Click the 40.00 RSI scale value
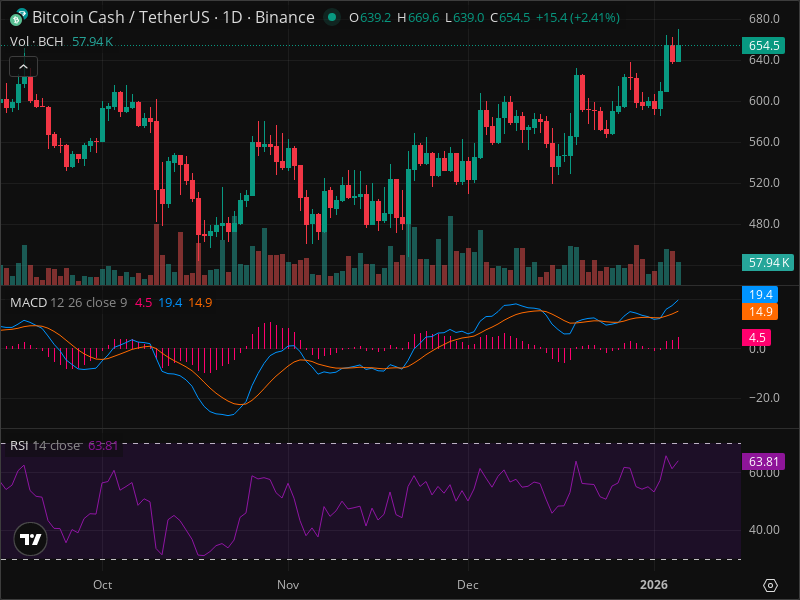 764,530
